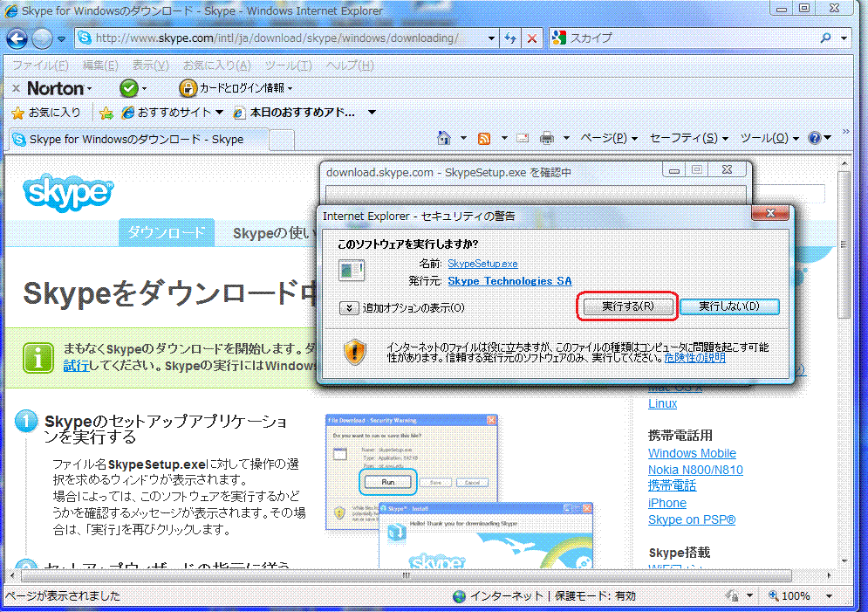The height and width of the screenshot is (612, 868).
Task: Select the ダウンロード tab on the Skype page
Action: tap(166, 232)
